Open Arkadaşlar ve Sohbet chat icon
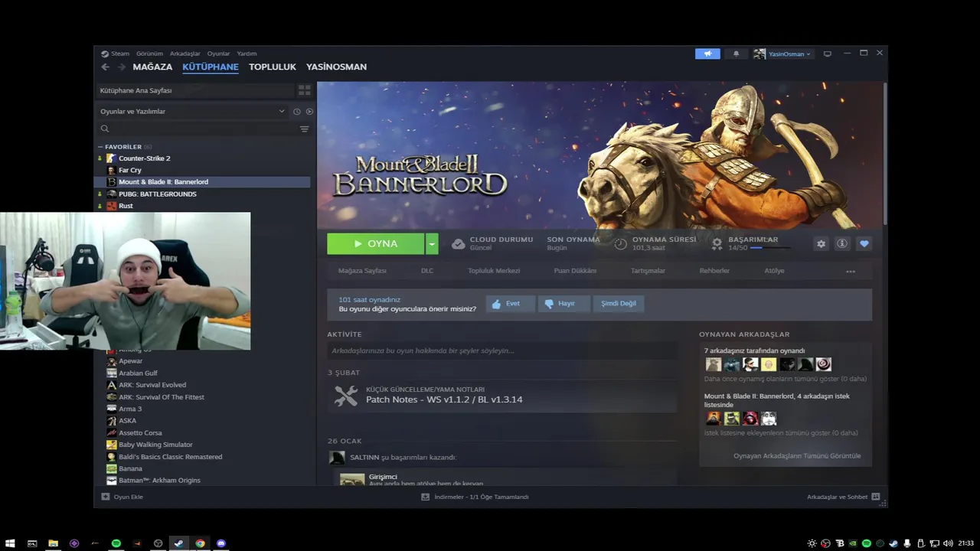 point(875,497)
